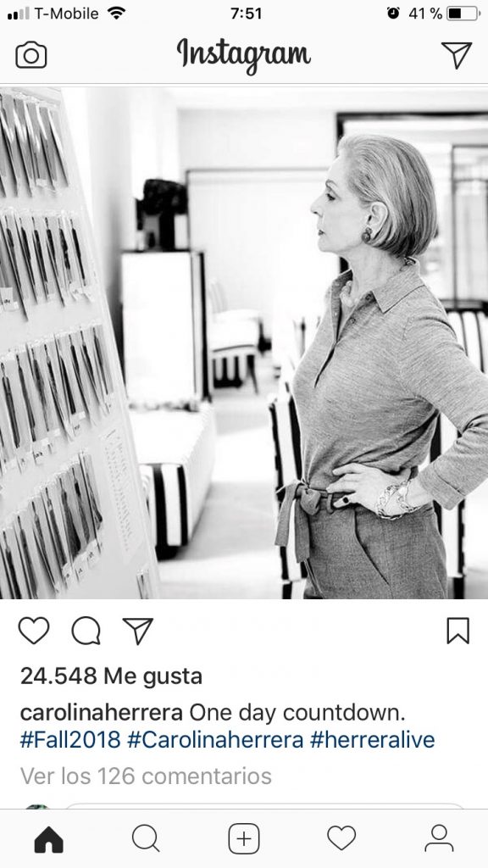The image size is (488, 868).
Task: Share the post via paper plane under photo
Action: 138,631
